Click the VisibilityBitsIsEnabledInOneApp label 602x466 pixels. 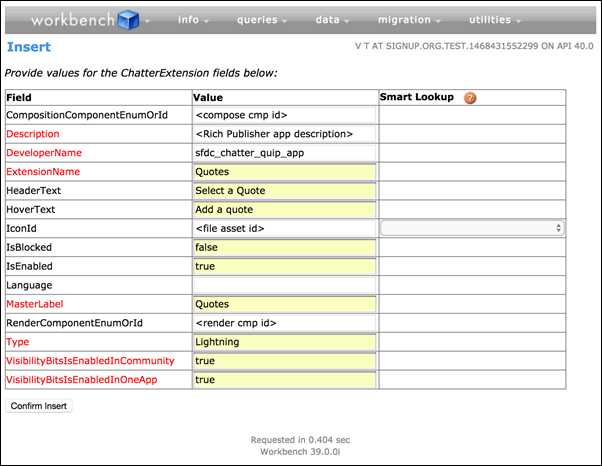point(82,380)
